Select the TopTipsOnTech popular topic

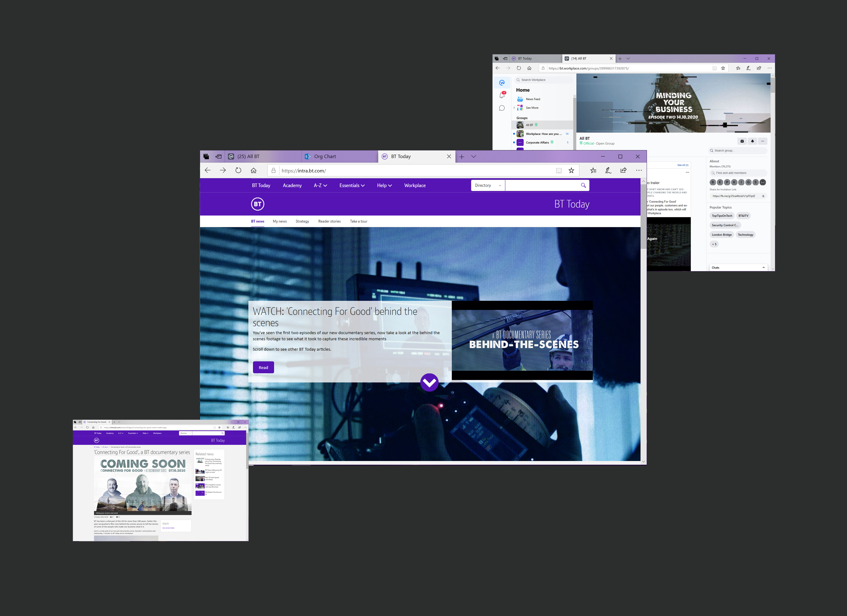point(722,216)
